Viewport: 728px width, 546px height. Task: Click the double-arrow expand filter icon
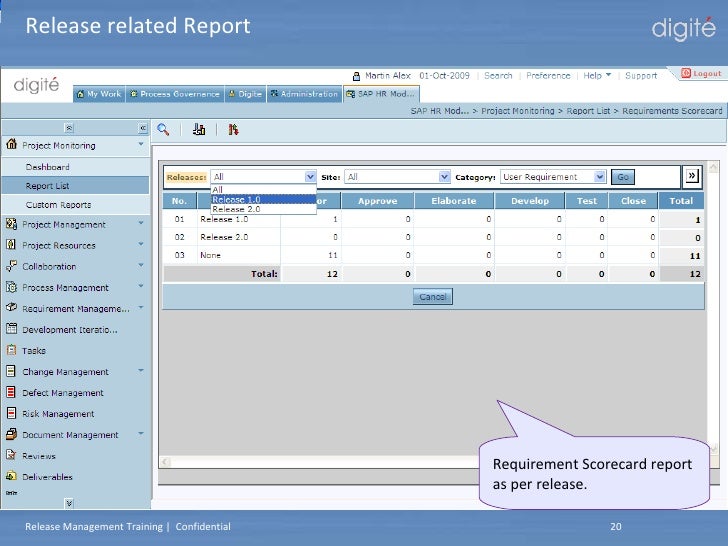point(691,176)
